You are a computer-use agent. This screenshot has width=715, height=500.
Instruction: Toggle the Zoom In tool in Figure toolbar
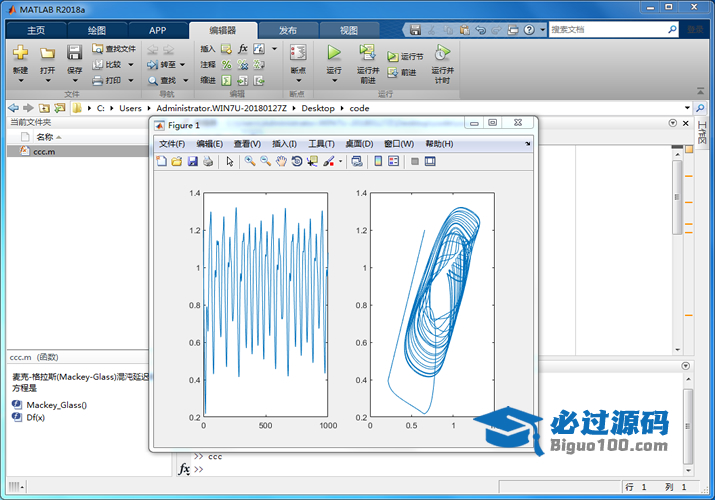(x=249, y=161)
